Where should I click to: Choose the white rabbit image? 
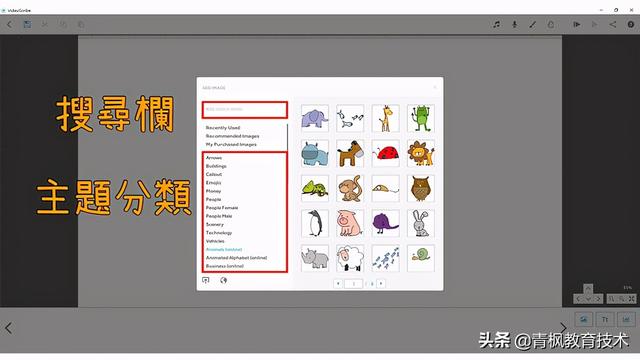tap(421, 224)
